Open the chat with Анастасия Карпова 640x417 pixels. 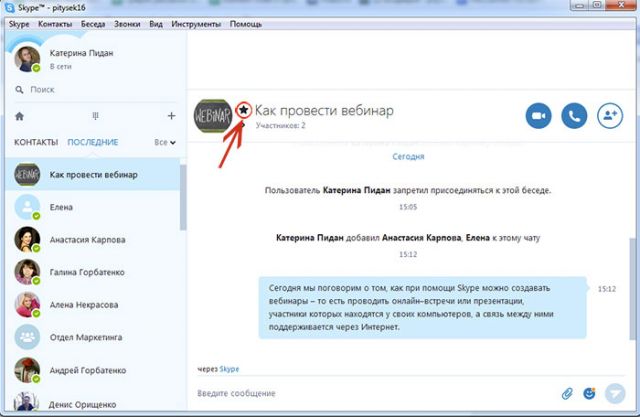[90, 239]
